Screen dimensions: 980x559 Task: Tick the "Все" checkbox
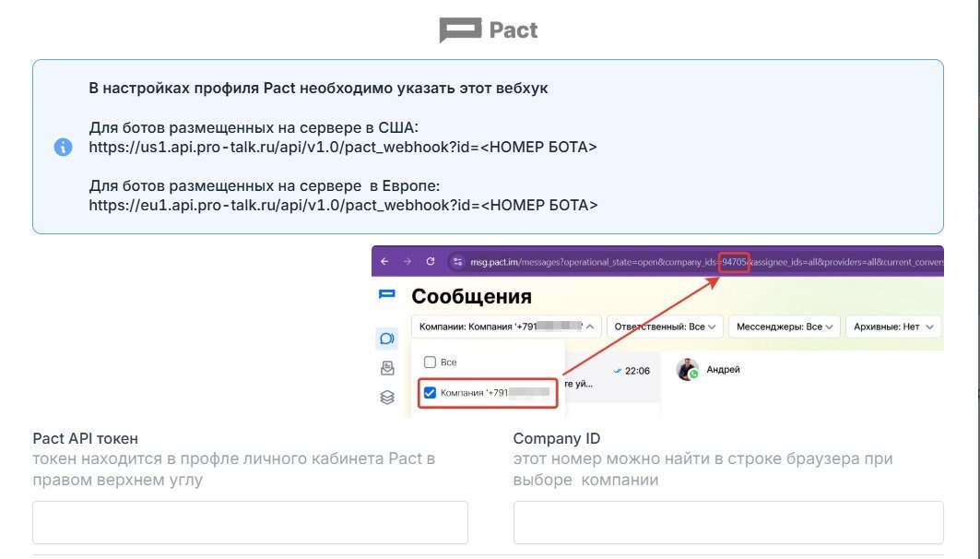click(430, 362)
